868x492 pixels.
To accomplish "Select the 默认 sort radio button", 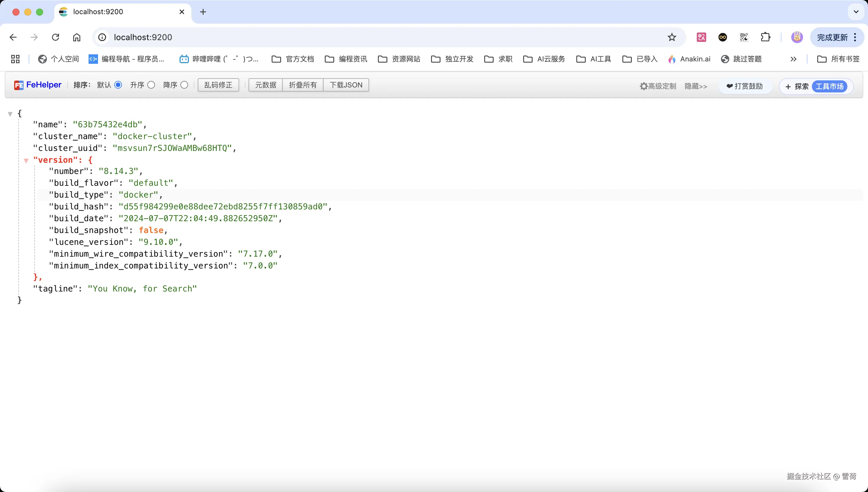I will tap(118, 85).
